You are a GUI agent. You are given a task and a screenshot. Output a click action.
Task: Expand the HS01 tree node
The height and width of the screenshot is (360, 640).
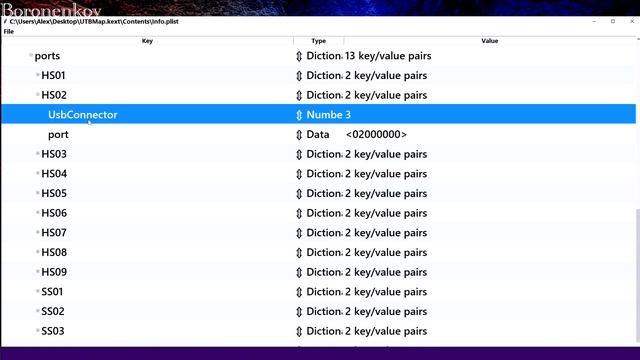[x=38, y=75]
